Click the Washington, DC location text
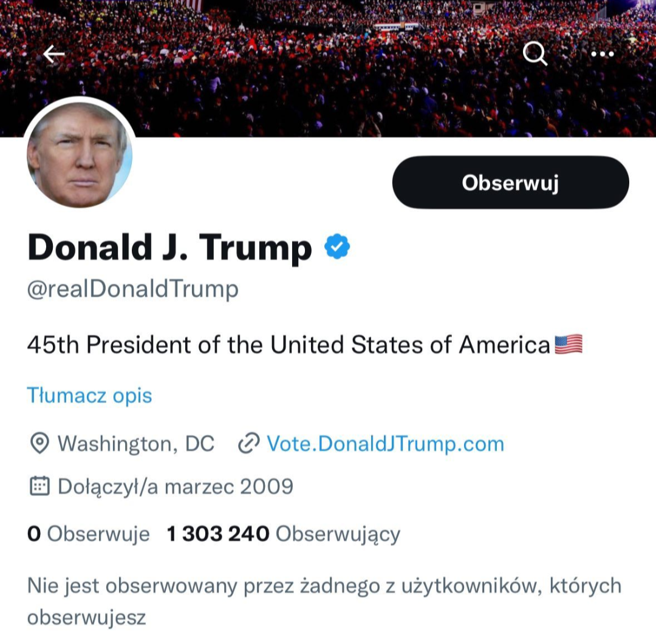The image size is (656, 644). (x=135, y=444)
